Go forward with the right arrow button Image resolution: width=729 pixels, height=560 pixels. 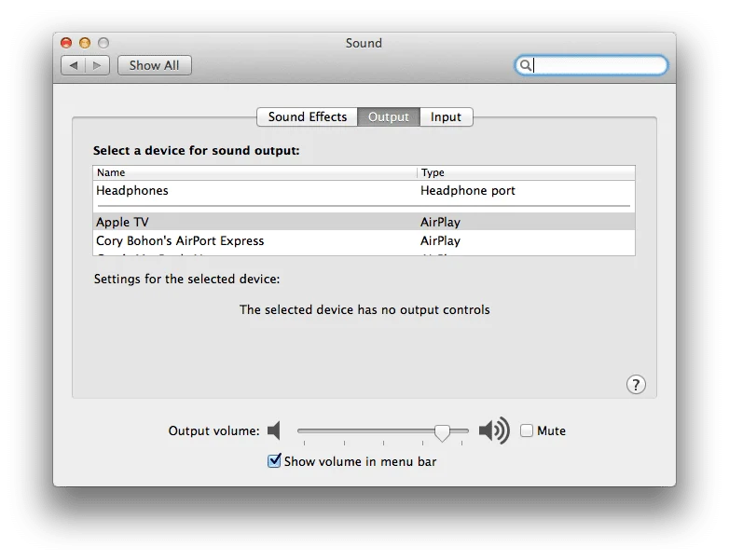tap(98, 65)
